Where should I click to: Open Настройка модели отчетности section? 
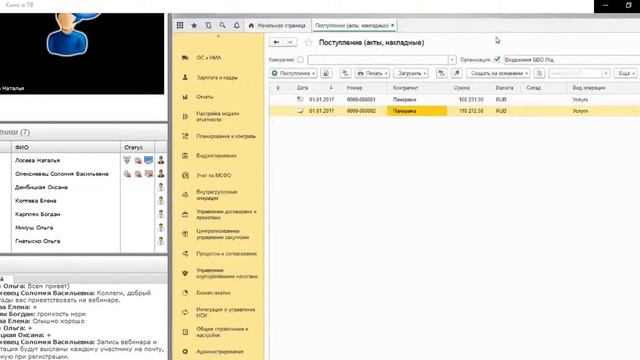[x=217, y=117]
